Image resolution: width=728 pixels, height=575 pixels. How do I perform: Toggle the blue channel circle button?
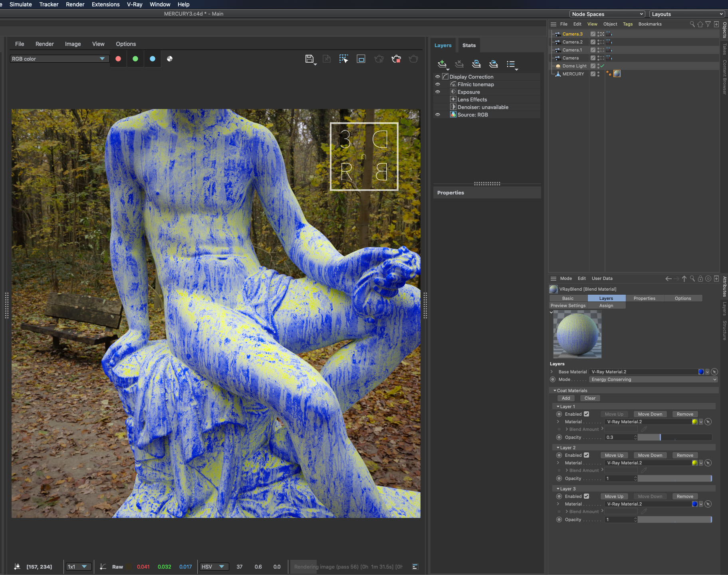click(x=153, y=59)
